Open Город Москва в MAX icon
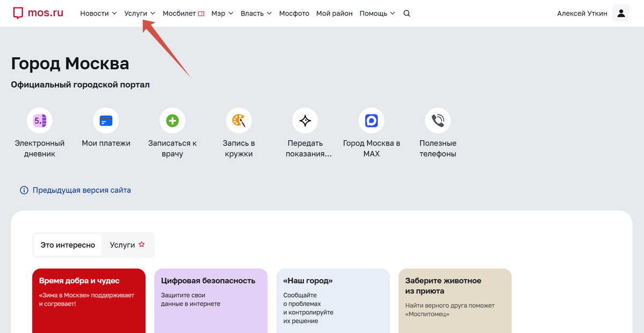The image size is (644, 333). click(x=371, y=120)
